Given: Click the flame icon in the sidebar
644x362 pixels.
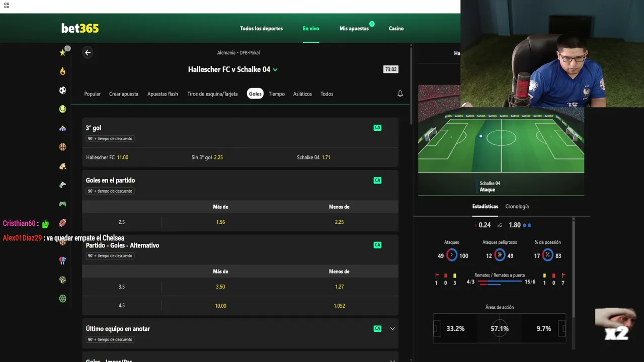Looking at the screenshot, I should [62, 71].
